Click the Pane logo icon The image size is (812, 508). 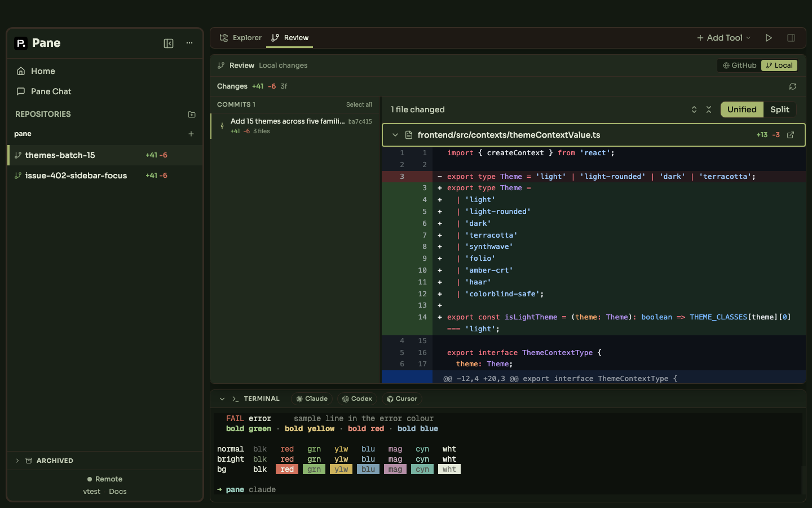(21, 43)
